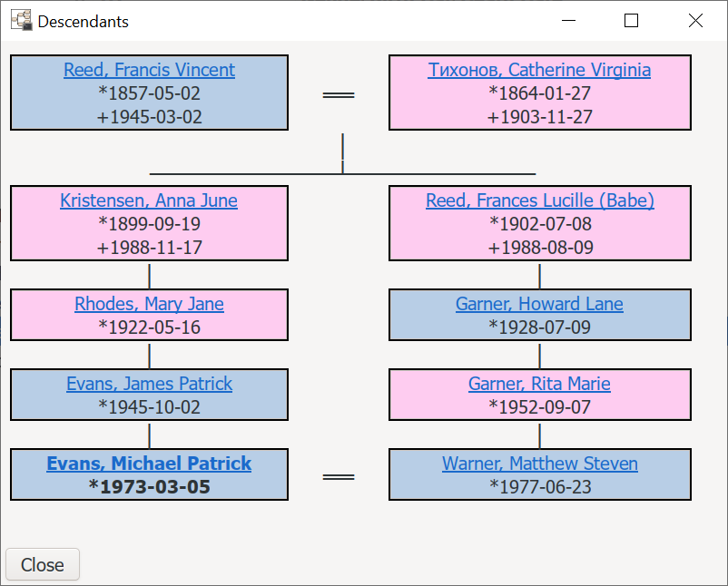Select the Evans, James Patrick link
This screenshot has height=586, width=728.
(x=149, y=385)
